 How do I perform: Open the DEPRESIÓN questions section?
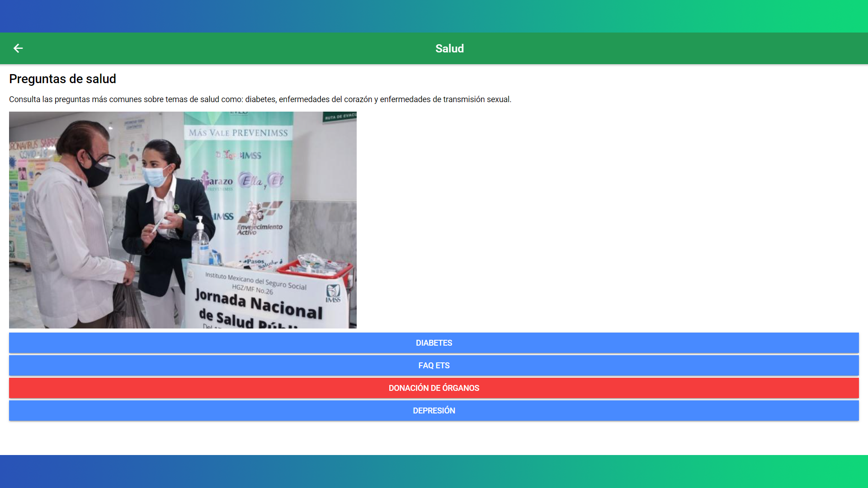pyautogui.click(x=434, y=411)
